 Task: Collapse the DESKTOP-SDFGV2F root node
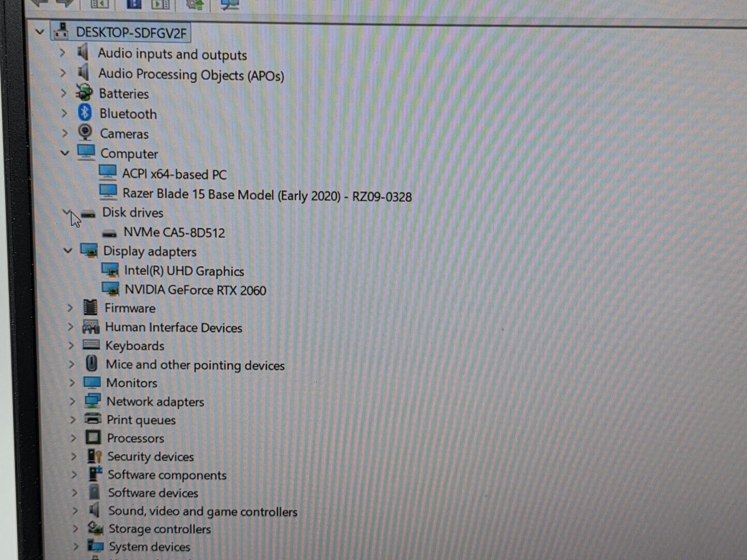pyautogui.click(x=40, y=32)
